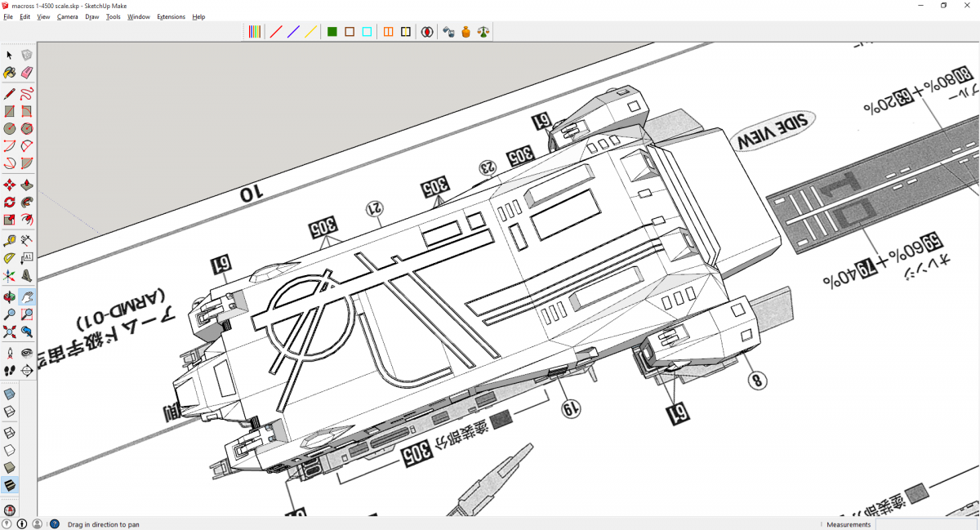
Task: Select the Pan hand tool
Action: coord(27,296)
